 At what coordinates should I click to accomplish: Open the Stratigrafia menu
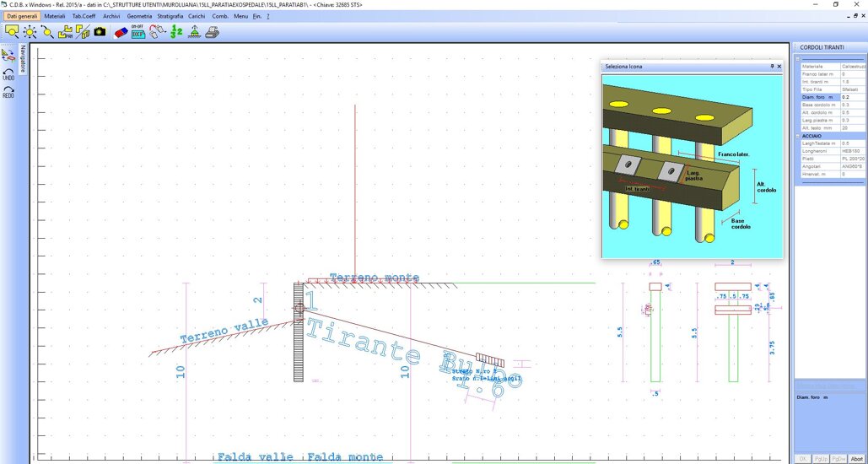pos(170,16)
